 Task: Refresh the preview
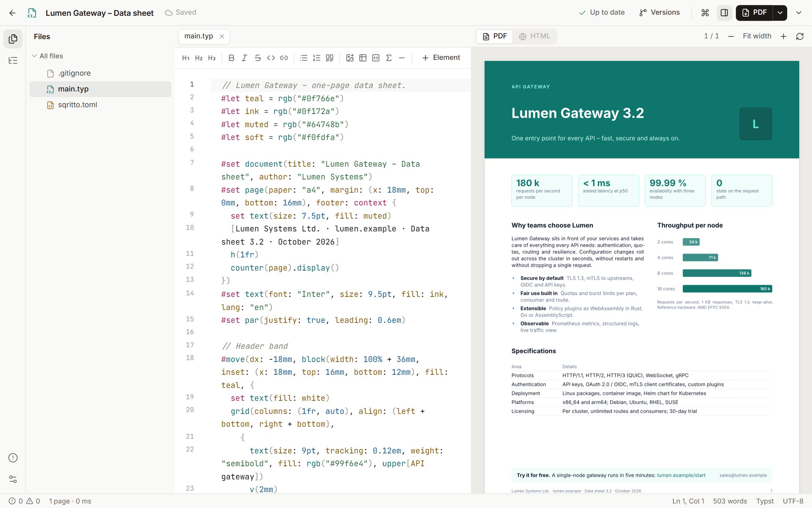(x=800, y=37)
